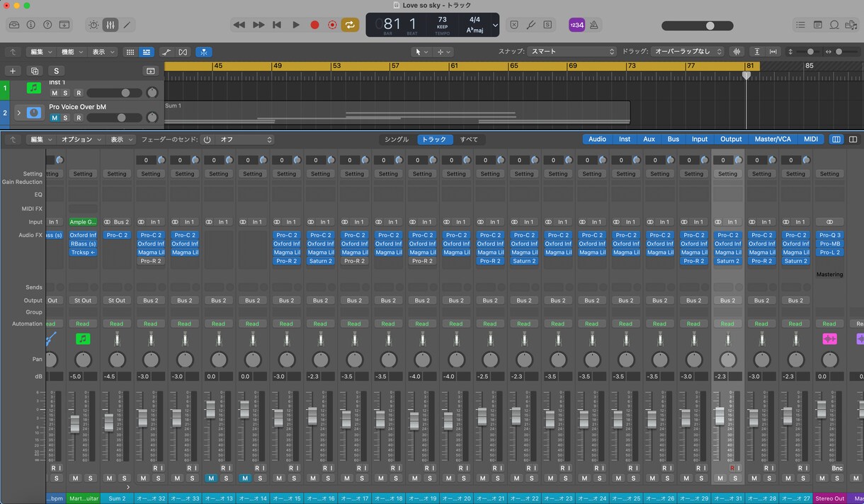Click the Duplicate Track icon
This screenshot has height=504, width=864.
point(34,71)
